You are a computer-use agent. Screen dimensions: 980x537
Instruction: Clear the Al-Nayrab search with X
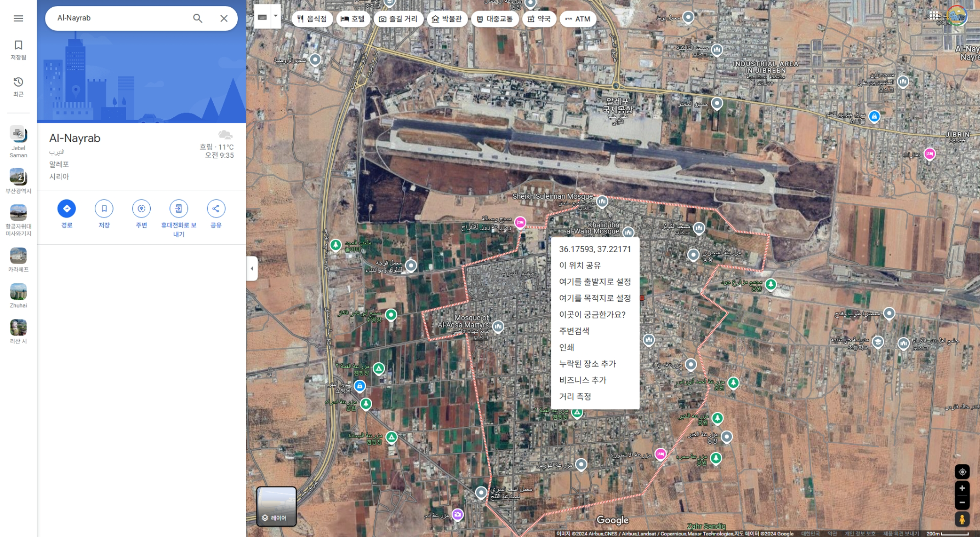click(224, 18)
